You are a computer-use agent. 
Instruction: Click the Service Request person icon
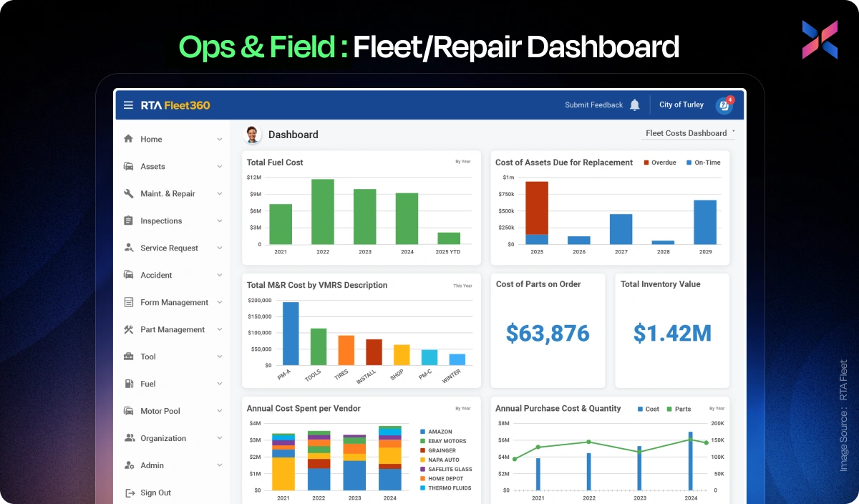tap(128, 248)
